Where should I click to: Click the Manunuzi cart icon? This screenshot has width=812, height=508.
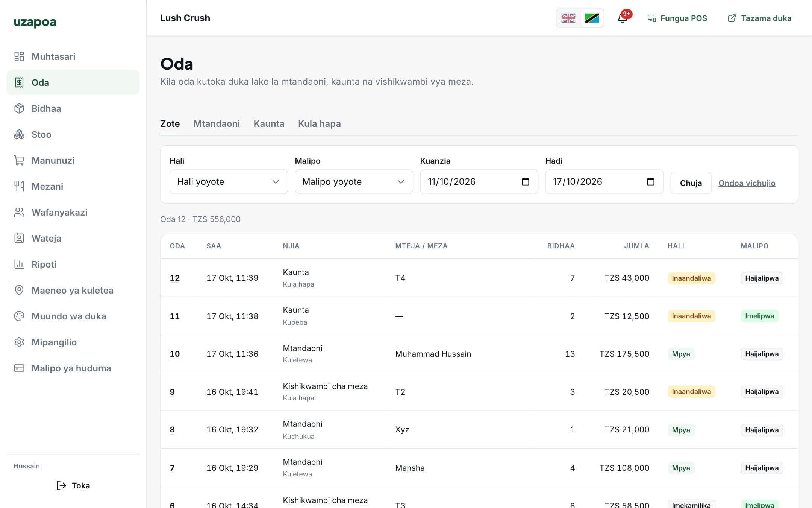(x=19, y=160)
